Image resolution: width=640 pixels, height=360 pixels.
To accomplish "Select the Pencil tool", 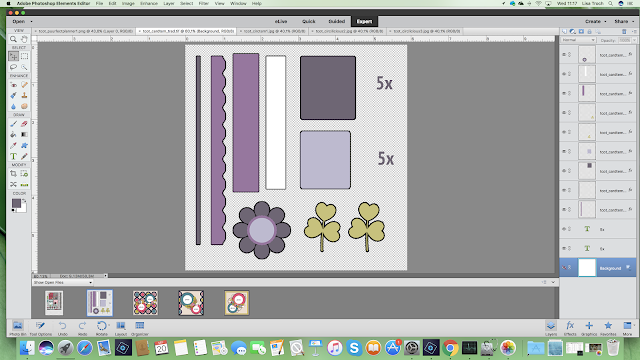I will [x=24, y=156].
